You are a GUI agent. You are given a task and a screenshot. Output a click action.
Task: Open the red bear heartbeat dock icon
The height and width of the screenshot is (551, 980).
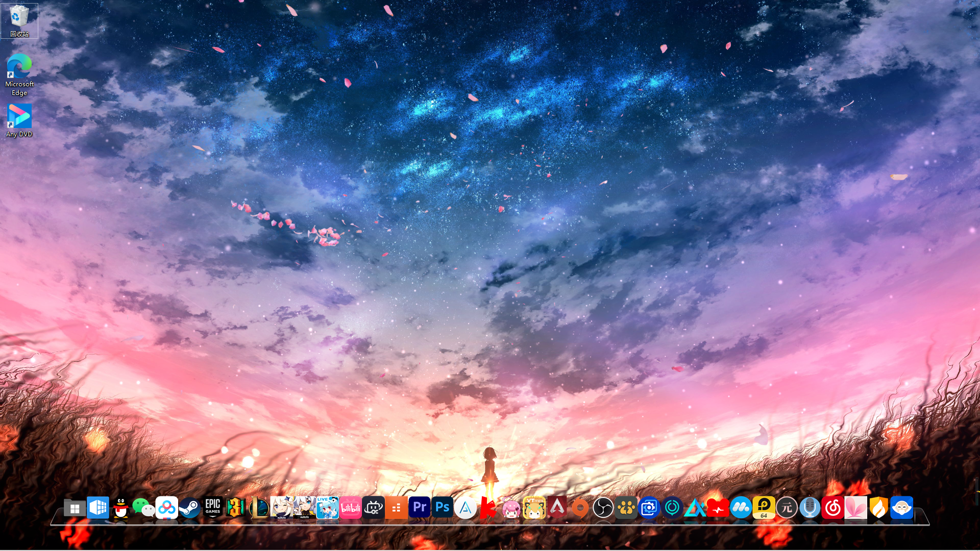click(x=718, y=508)
